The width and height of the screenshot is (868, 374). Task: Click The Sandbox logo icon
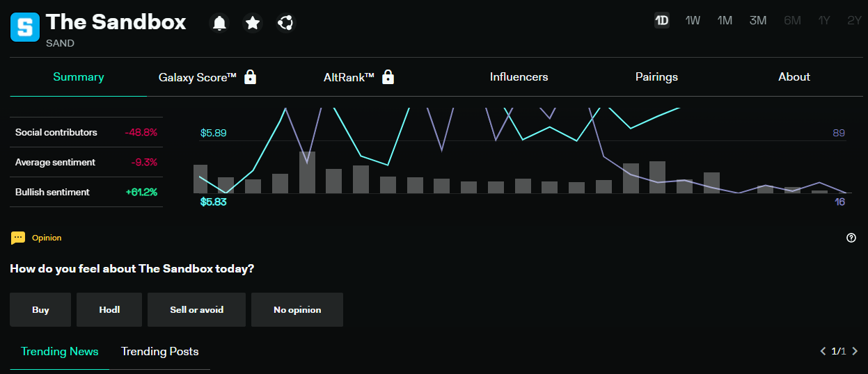25,27
